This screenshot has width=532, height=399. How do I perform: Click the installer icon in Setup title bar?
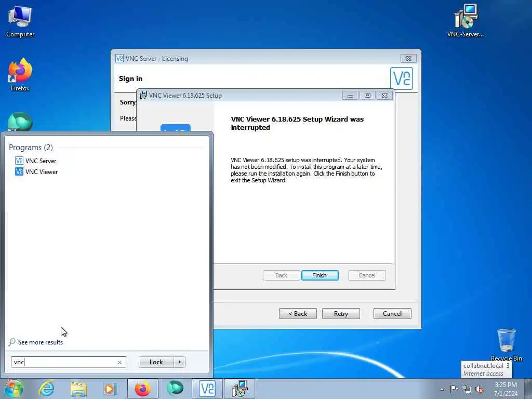tap(143, 96)
